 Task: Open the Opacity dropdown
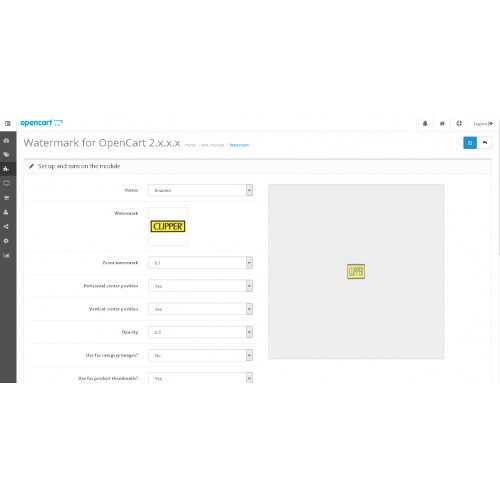200,332
